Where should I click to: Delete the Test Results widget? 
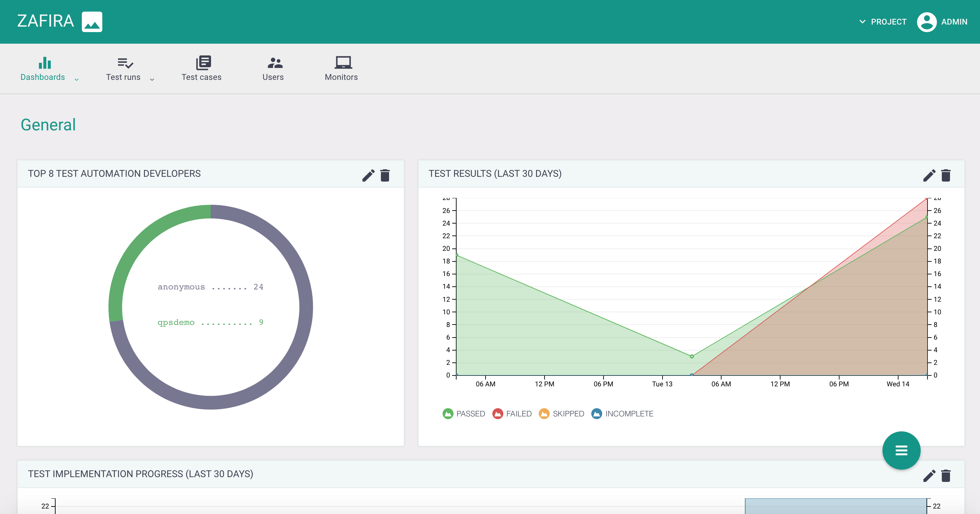tap(946, 175)
